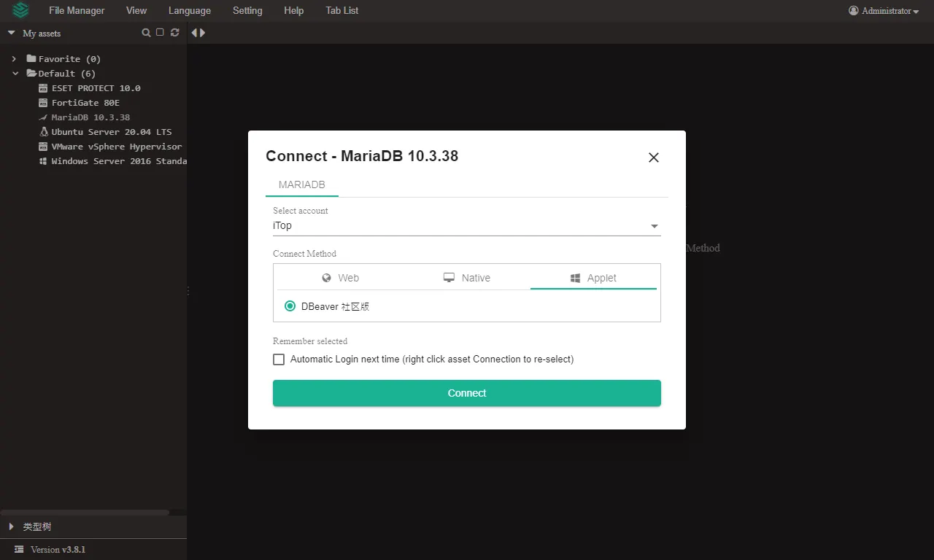The height and width of the screenshot is (560, 934).
Task: Open the View menu
Action: click(136, 10)
